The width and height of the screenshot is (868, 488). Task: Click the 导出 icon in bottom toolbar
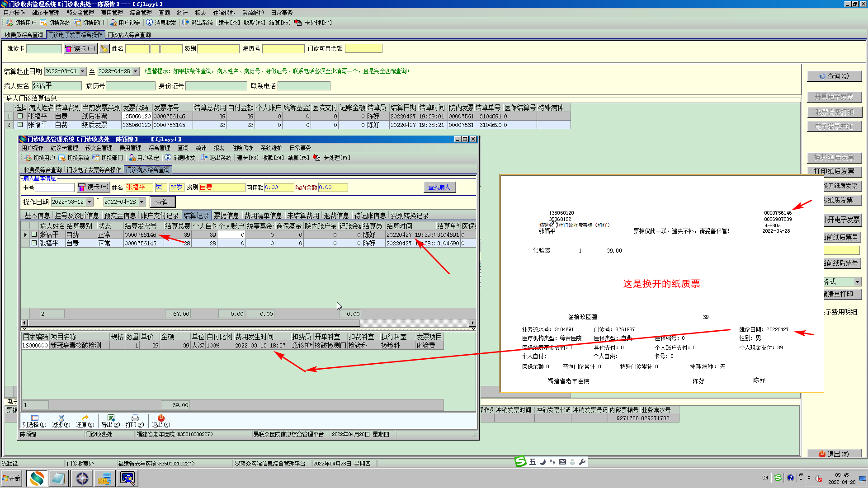[111, 418]
